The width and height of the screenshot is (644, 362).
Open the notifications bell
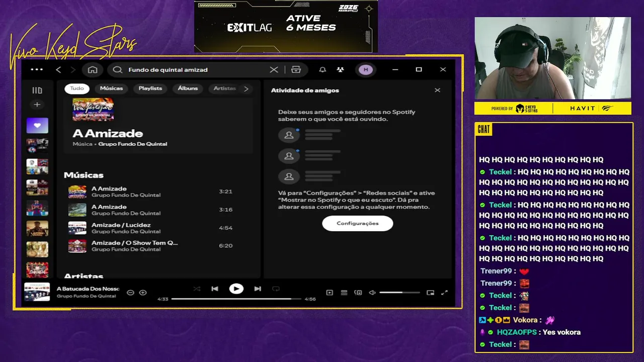point(323,69)
